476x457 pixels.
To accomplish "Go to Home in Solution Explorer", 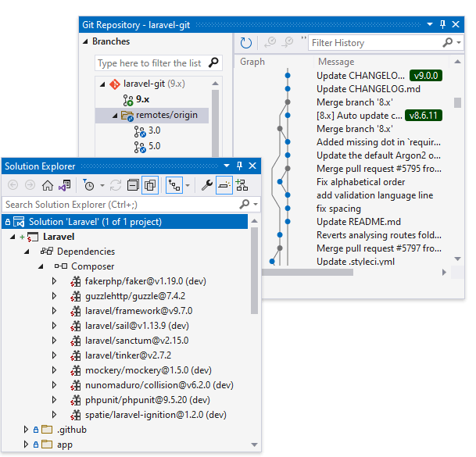I will coord(48,185).
